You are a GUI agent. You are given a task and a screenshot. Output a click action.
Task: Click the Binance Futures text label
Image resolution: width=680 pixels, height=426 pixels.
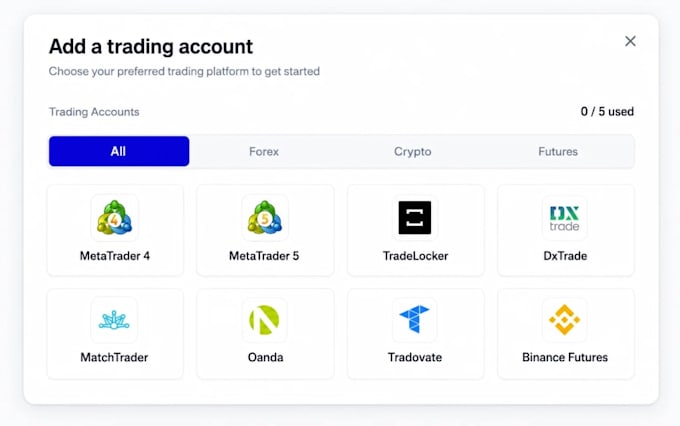tap(565, 357)
